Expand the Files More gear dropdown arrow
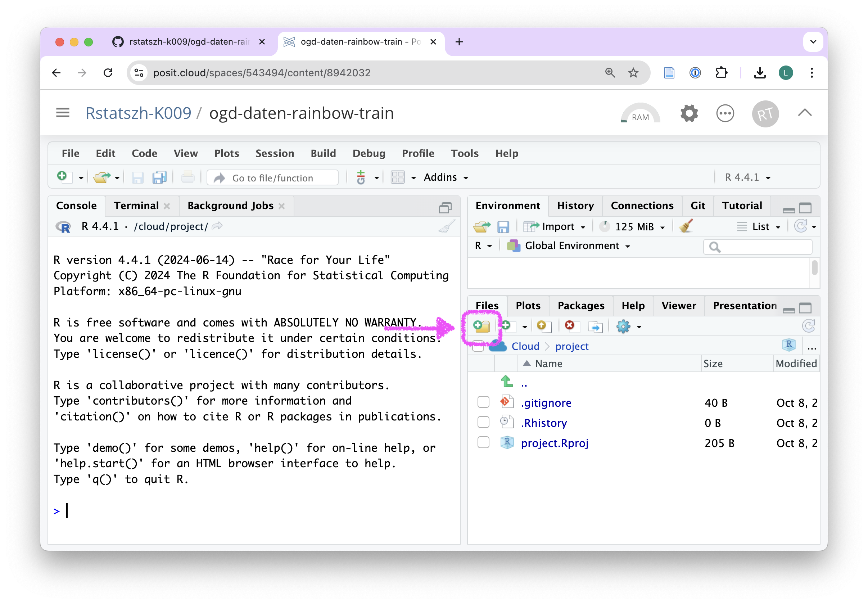Viewport: 868px width, 604px height. coord(639,327)
